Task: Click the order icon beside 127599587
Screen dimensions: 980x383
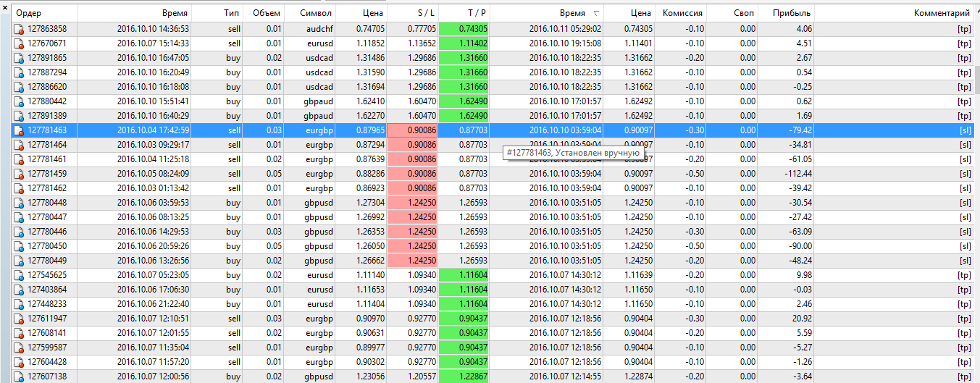Action: tap(20, 348)
